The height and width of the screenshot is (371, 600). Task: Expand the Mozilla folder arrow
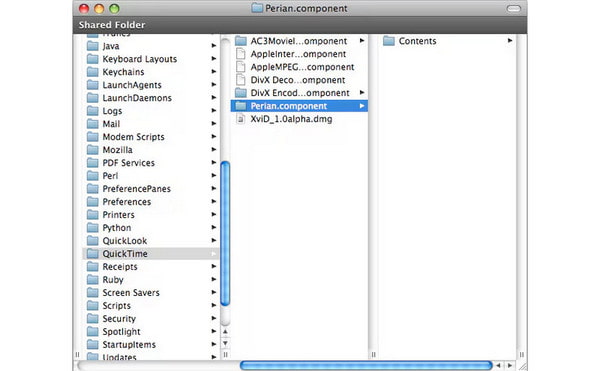coord(214,150)
